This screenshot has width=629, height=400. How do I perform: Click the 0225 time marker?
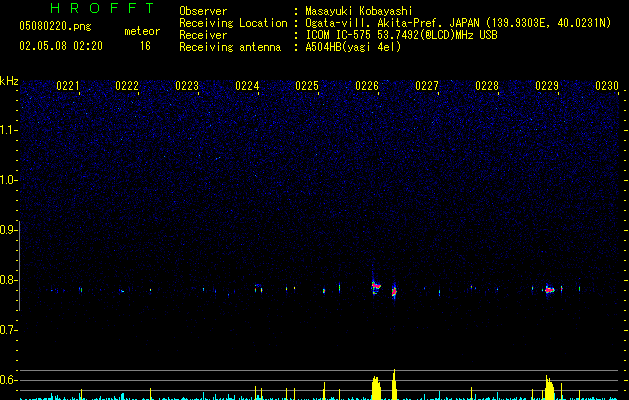pos(307,86)
